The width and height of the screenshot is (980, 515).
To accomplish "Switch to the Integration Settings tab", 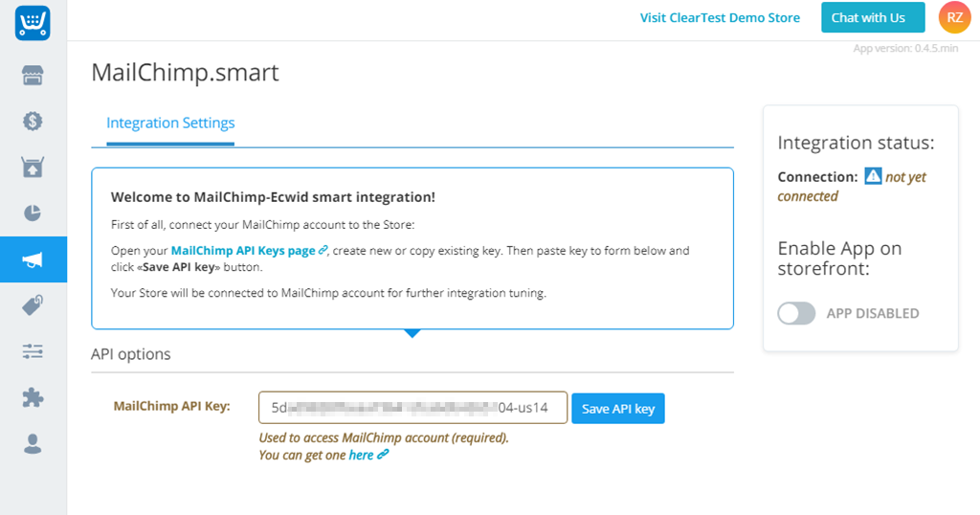I will tap(170, 123).
